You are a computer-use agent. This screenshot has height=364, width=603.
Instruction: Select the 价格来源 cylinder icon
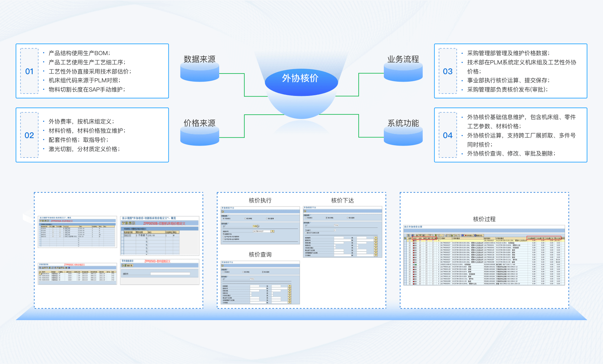(199, 136)
